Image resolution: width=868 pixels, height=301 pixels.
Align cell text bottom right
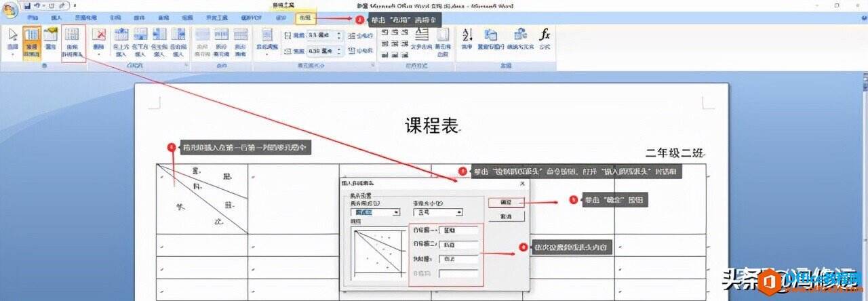coord(403,54)
